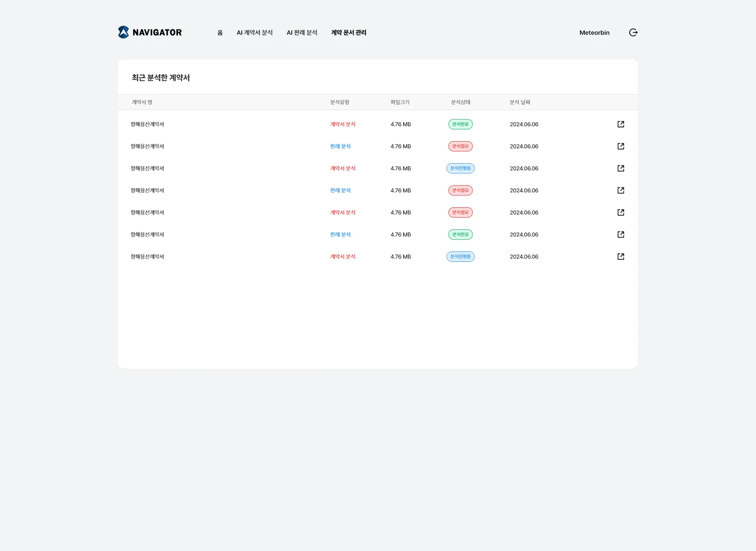
Task: Open AI 계약서 분석 menu
Action: pos(255,33)
